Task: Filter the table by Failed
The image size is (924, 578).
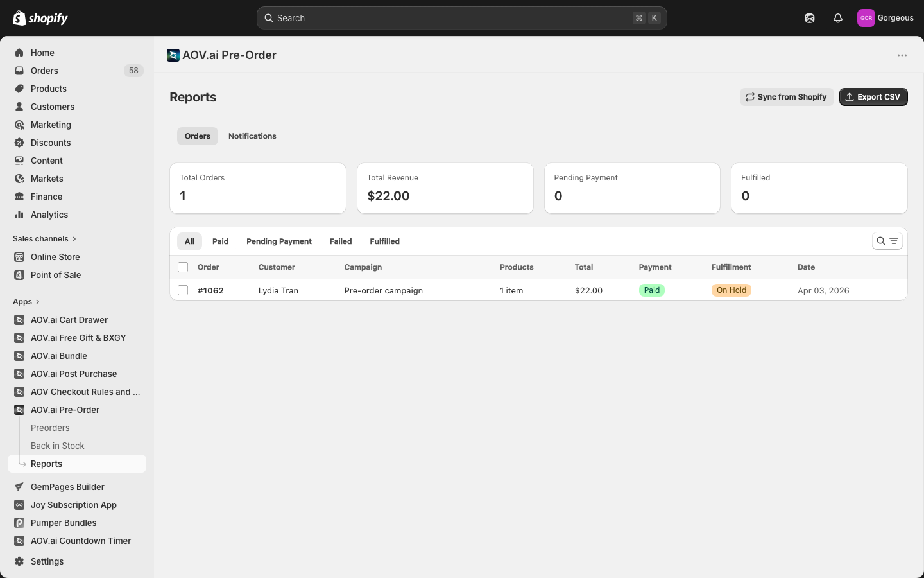Action: pyautogui.click(x=341, y=241)
